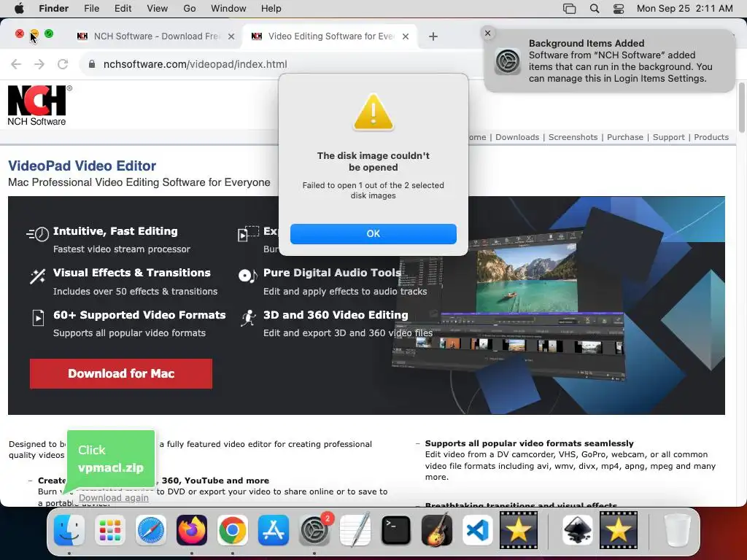Click the VideoPad Video Editor heading

click(82, 166)
